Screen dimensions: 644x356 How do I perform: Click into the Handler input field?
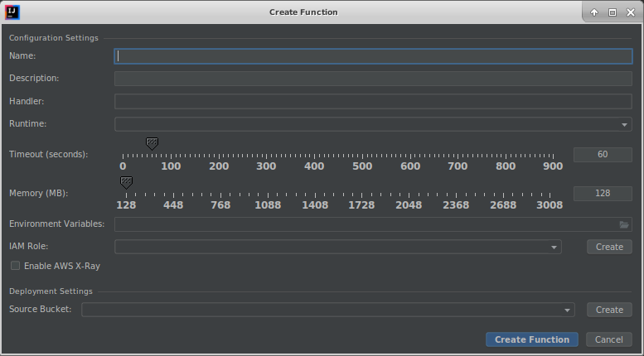[x=373, y=102]
